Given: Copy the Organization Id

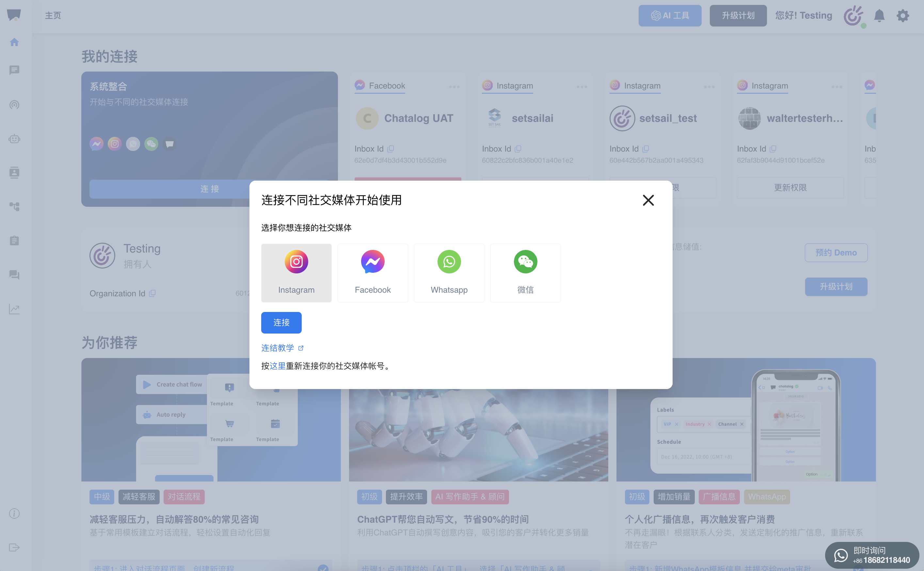Looking at the screenshot, I should (x=152, y=293).
